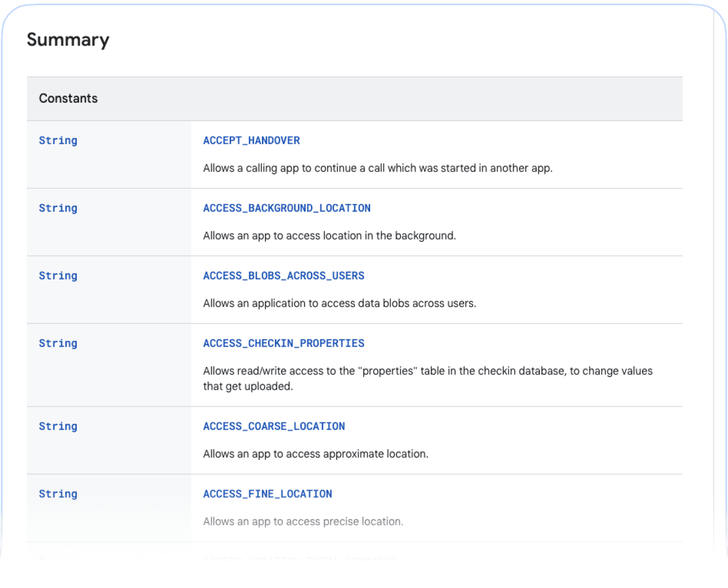The width and height of the screenshot is (728, 588).
Task: Open the ACCESS_BACKGROUND_LOCATION constant link
Action: pos(287,208)
